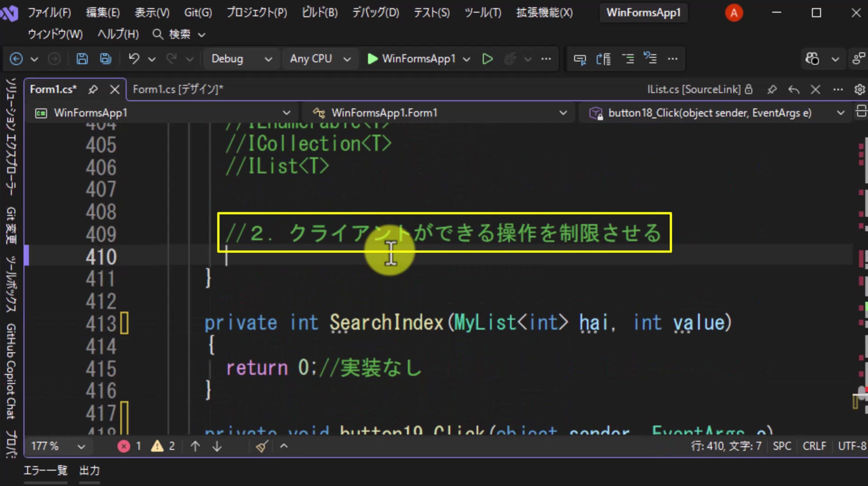The height and width of the screenshot is (486, 868).
Task: Pin the IList.cs preview tab
Action: coord(772,89)
